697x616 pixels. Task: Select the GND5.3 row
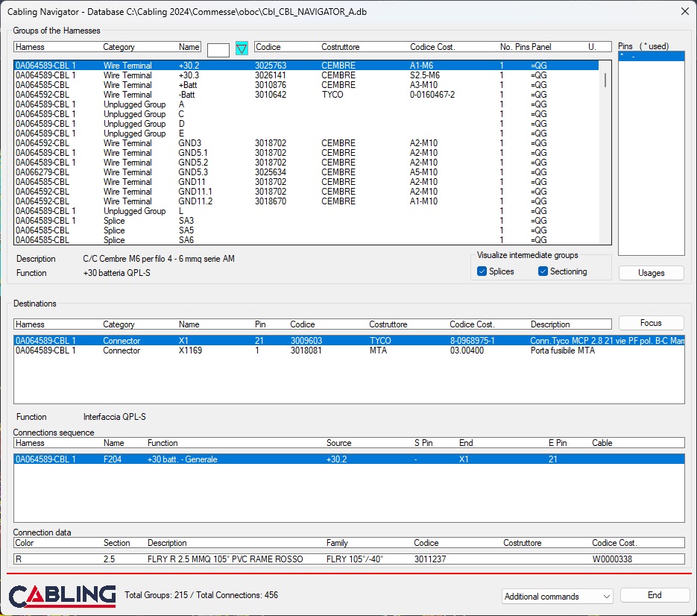tap(306, 172)
